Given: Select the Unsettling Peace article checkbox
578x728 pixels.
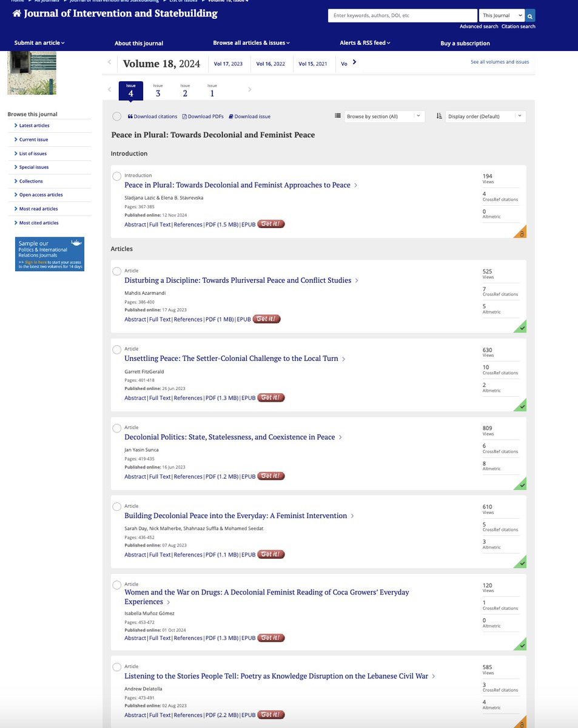Looking at the screenshot, I should point(117,349).
